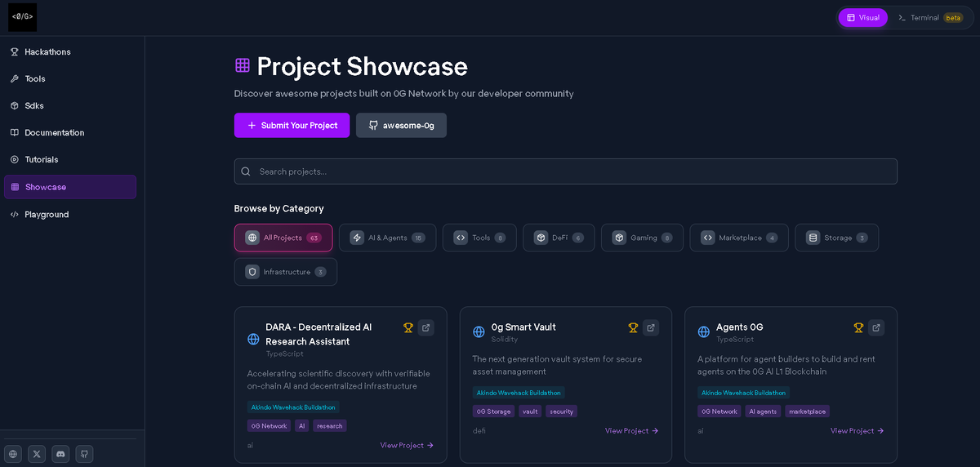Click View Project on 0g Smart Vault card
The width and height of the screenshot is (980, 467).
[x=632, y=430]
